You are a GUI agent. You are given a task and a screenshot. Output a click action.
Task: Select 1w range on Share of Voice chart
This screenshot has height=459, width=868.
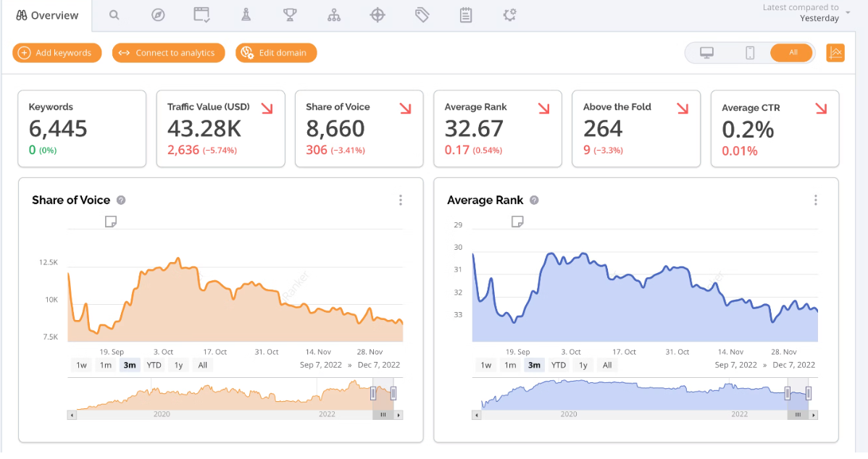click(81, 365)
